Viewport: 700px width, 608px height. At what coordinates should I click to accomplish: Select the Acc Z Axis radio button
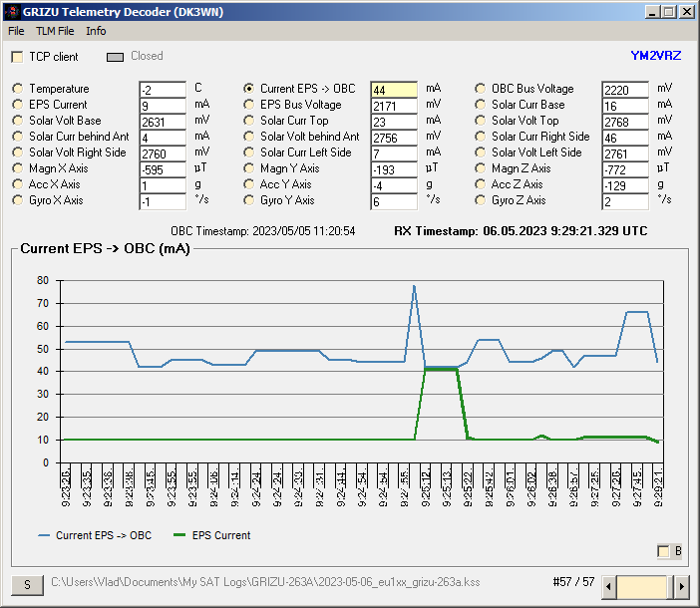(x=480, y=184)
